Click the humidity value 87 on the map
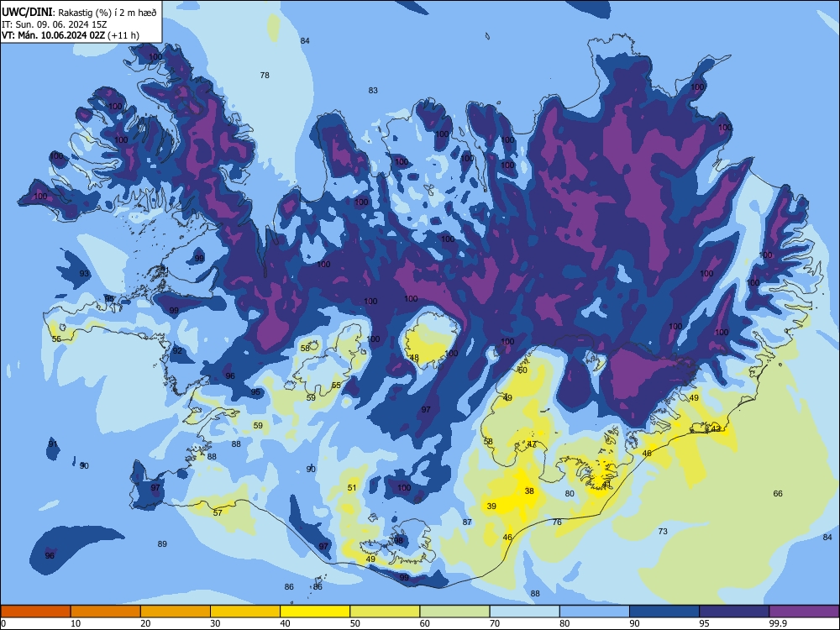Viewport: 840px width, 630px height. [x=467, y=522]
